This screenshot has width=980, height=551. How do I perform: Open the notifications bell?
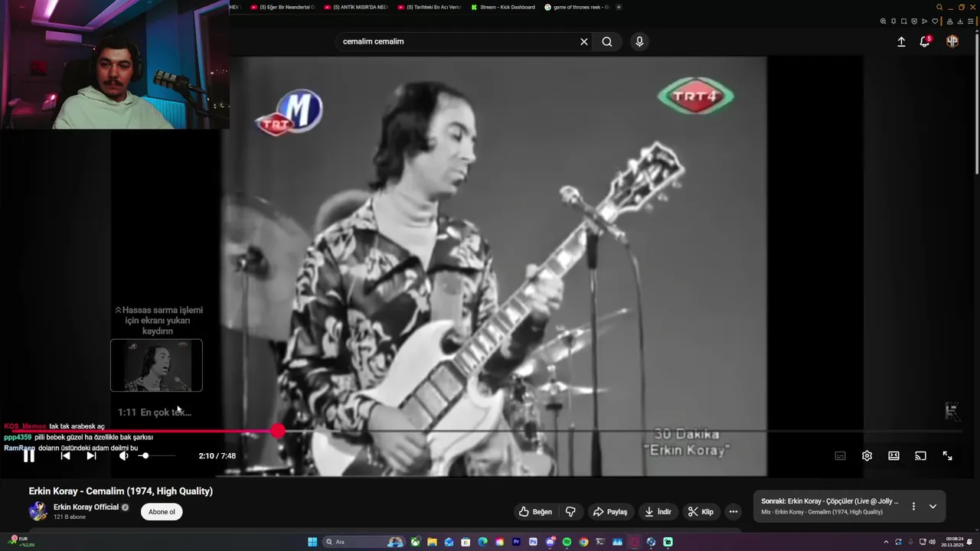click(925, 41)
